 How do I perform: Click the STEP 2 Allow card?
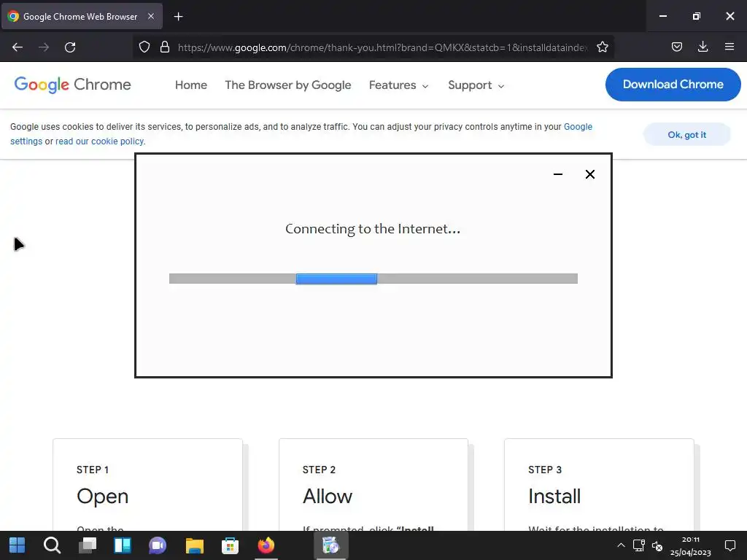click(x=373, y=485)
